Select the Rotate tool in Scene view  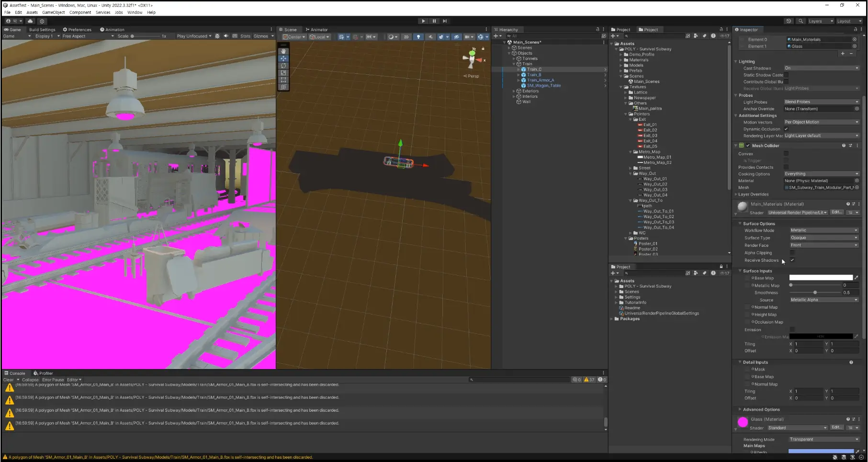click(283, 66)
